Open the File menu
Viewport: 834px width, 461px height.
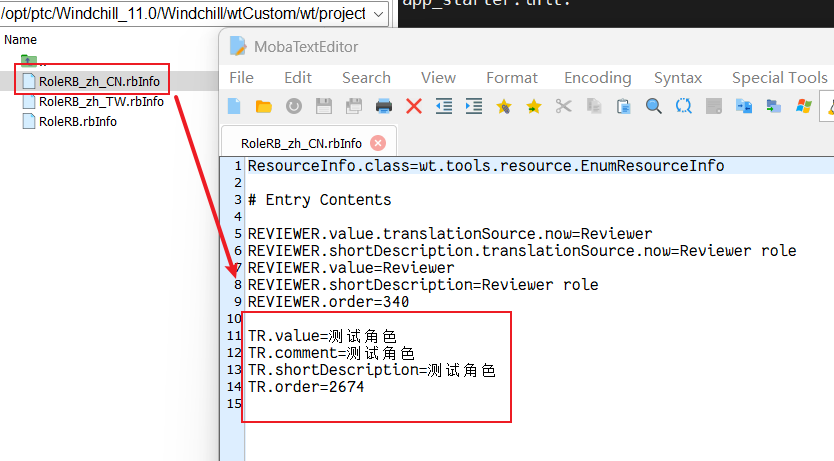point(241,78)
